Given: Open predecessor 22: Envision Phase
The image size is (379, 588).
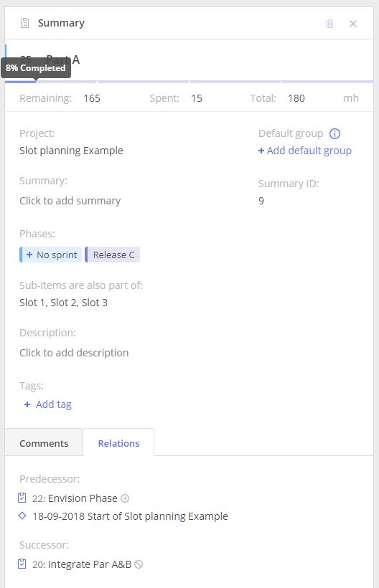Looking at the screenshot, I should point(75,498).
